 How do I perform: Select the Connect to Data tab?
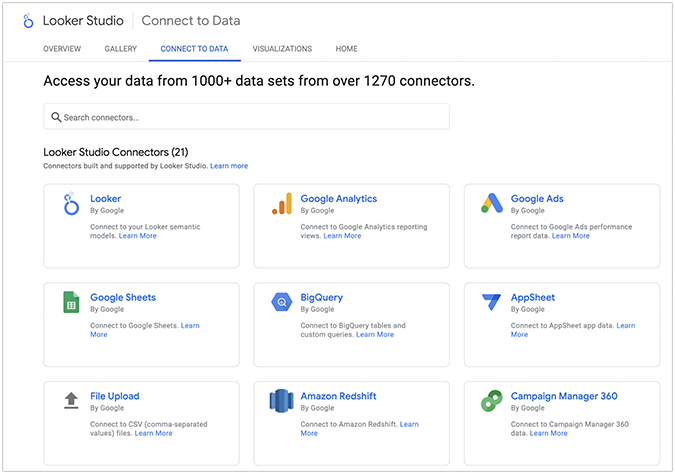click(x=194, y=49)
